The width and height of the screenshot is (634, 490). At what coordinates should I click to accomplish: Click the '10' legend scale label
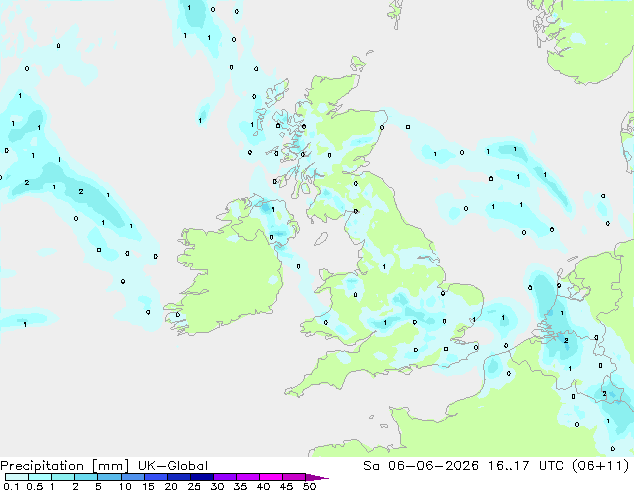[125, 486]
